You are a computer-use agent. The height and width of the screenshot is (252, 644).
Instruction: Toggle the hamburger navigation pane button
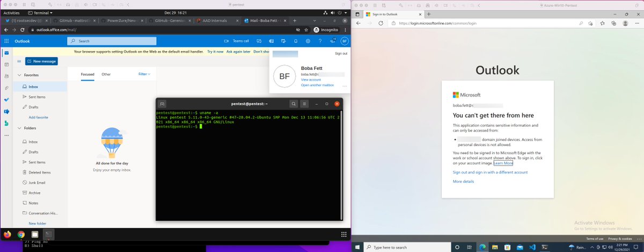(x=18, y=61)
